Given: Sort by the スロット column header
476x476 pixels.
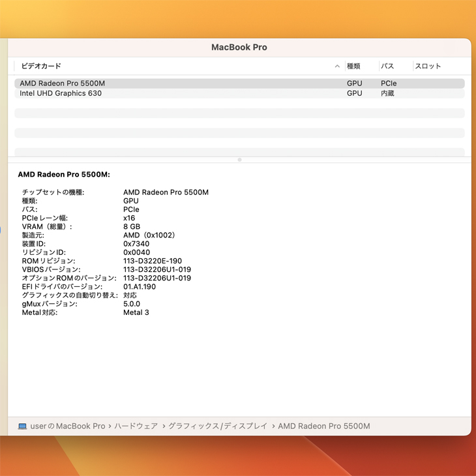Looking at the screenshot, I should (428, 67).
